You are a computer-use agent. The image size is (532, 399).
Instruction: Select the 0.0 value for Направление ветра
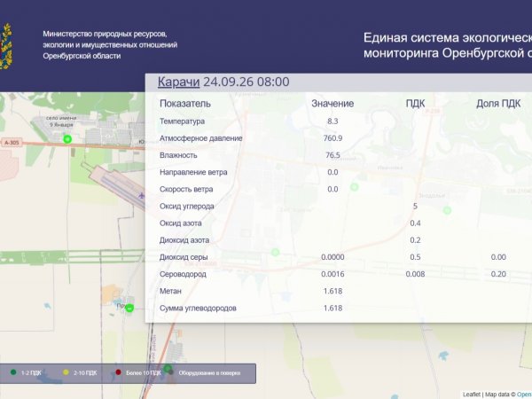pos(332,172)
